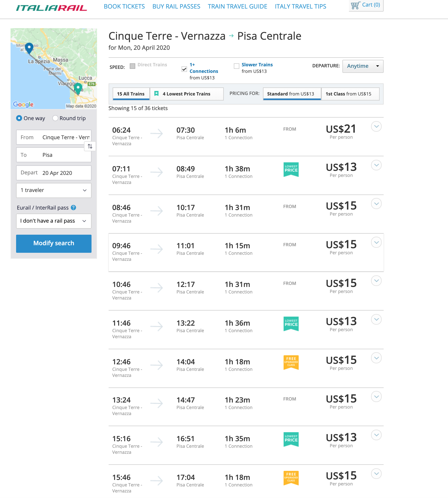Click blue origin map pin
Screen dimensions: 448x498
29,48
